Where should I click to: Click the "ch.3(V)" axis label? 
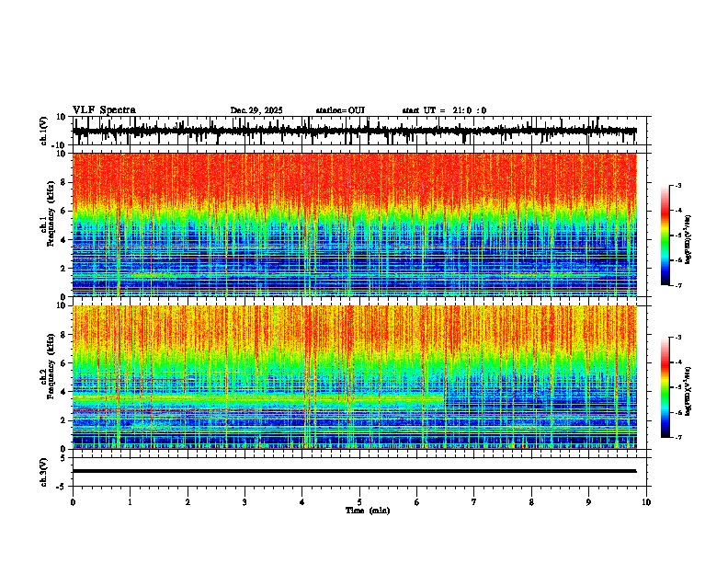44,472
